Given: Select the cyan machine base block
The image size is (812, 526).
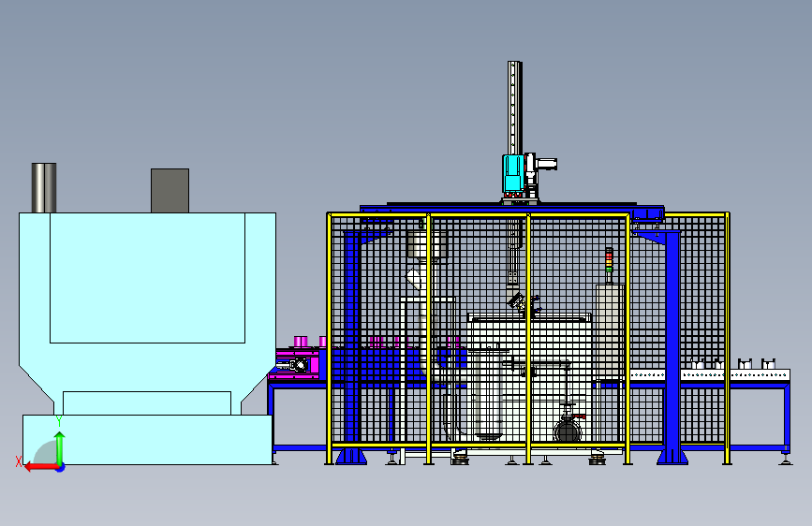Looking at the screenshot, I should click(147, 440).
